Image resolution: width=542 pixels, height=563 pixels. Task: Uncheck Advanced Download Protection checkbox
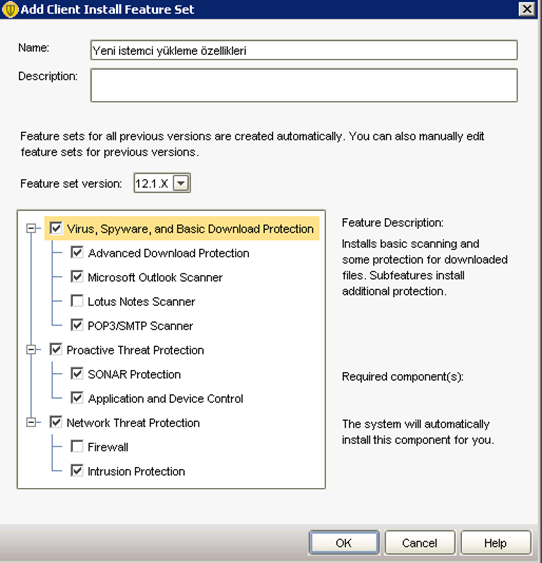coord(77,253)
